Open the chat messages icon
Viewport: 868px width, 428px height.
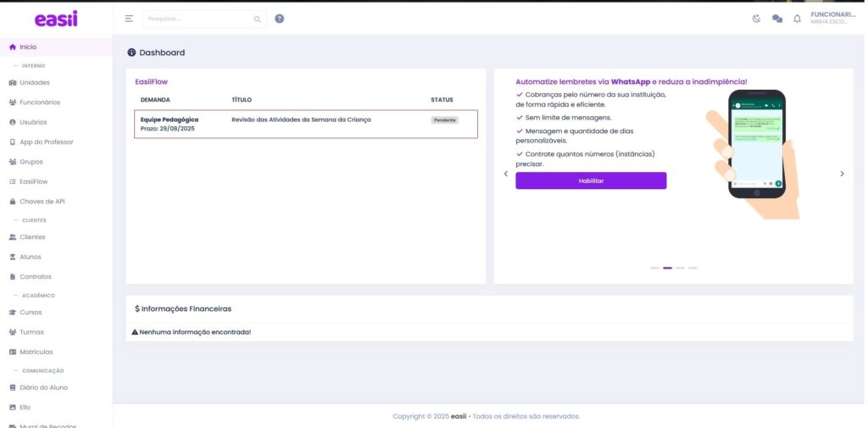tap(776, 19)
